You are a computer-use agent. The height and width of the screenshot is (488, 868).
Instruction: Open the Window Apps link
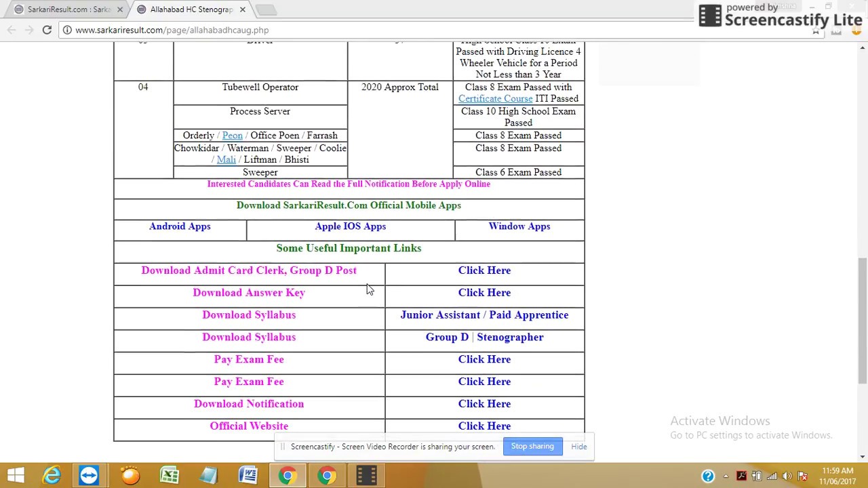[519, 226]
